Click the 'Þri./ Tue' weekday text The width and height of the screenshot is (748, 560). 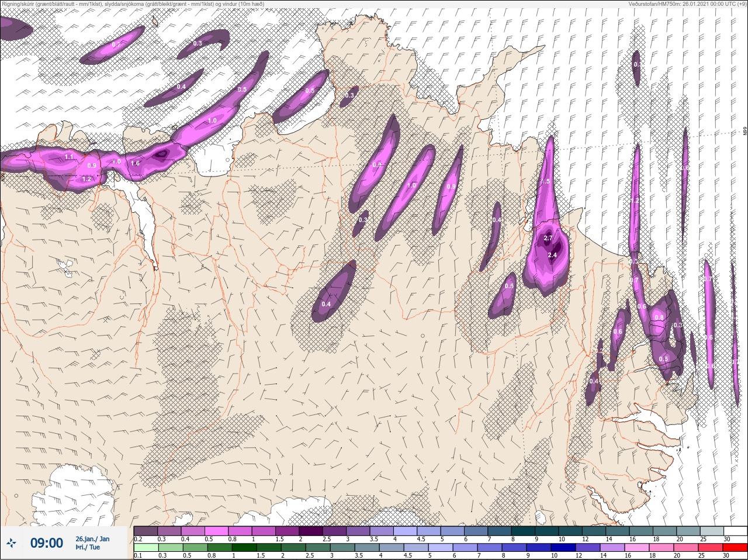click(x=88, y=548)
